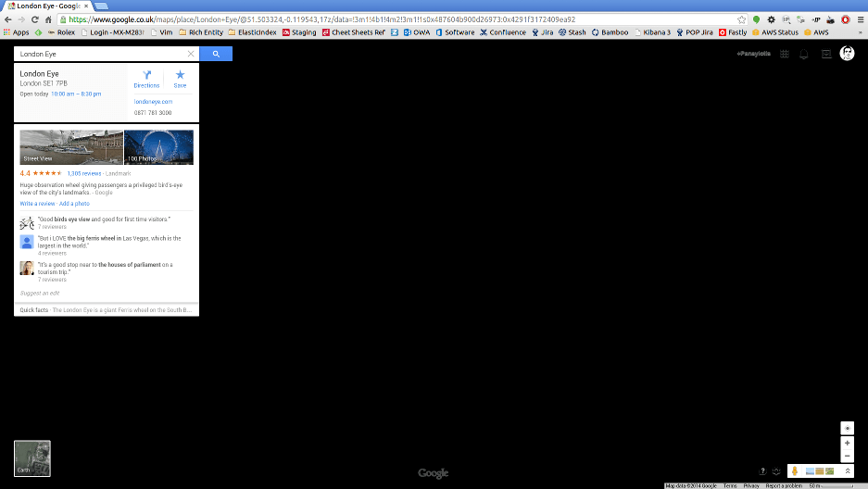Viewport: 868px width, 489px height.
Task: Open the OWA bookmark
Action: coord(417,32)
